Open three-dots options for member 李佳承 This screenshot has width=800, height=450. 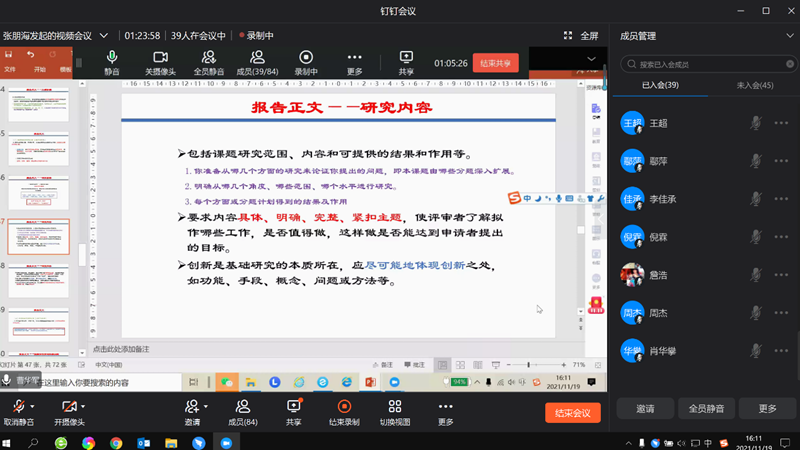pos(781,199)
